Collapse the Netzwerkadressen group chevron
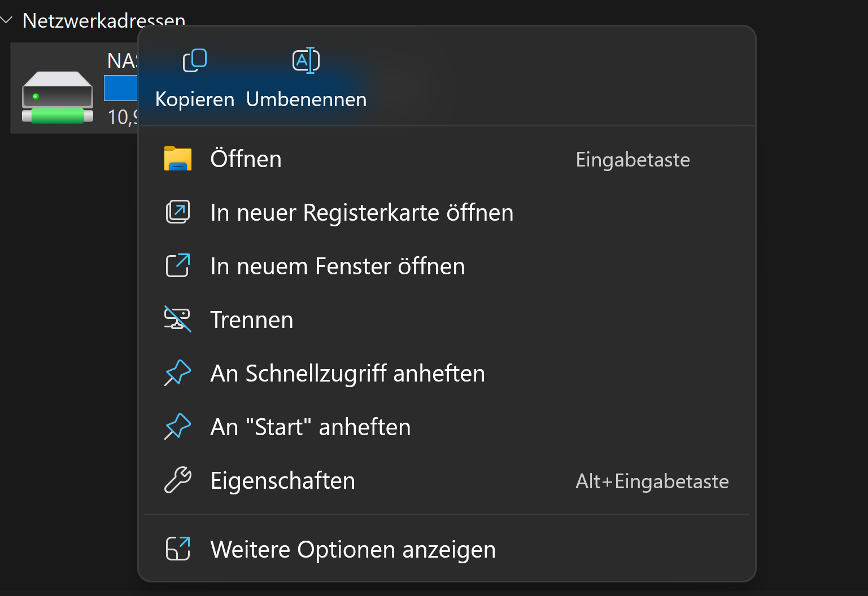 pos(7,20)
